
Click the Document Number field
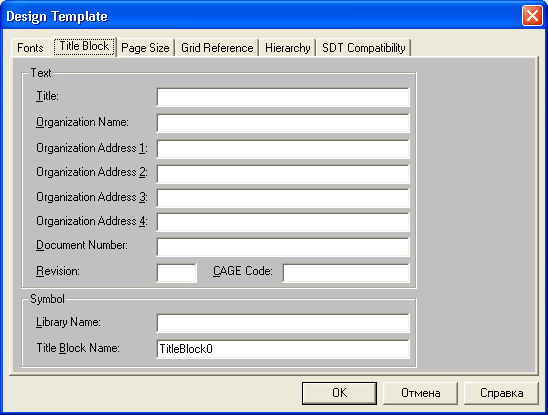tap(283, 246)
